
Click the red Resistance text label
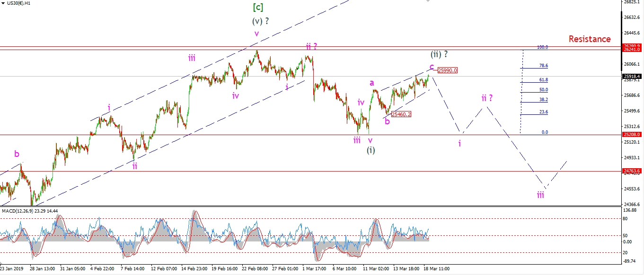click(x=590, y=39)
